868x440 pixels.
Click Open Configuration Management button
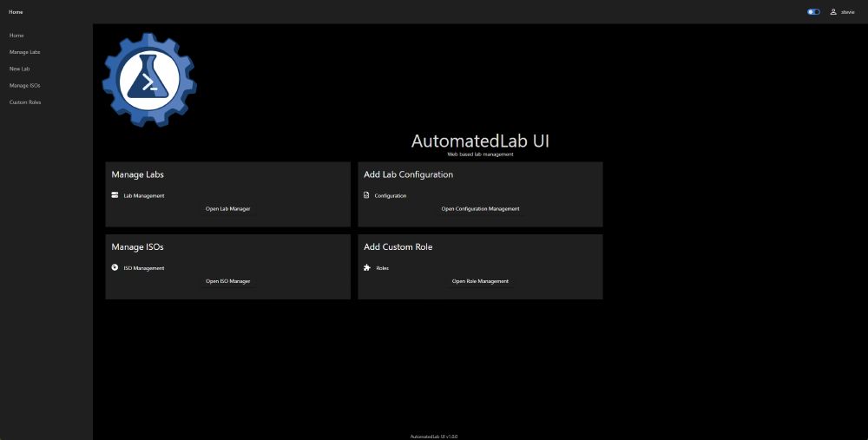click(480, 208)
